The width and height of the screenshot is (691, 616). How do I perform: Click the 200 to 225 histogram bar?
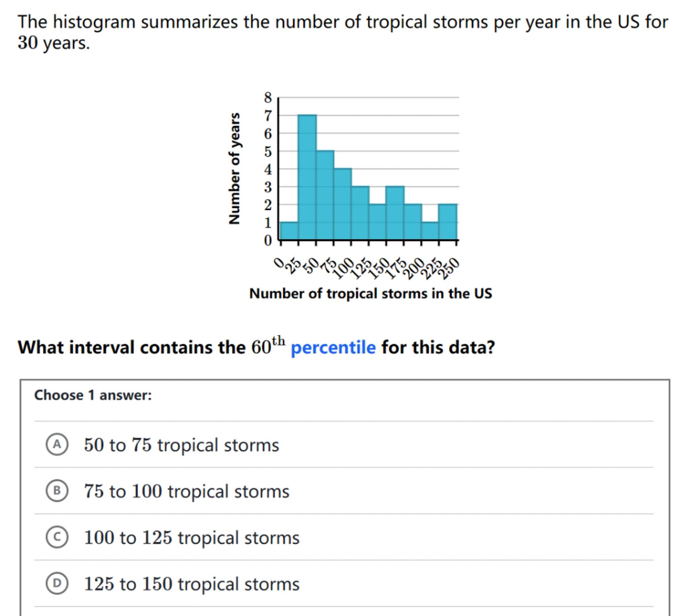pyautogui.click(x=430, y=231)
